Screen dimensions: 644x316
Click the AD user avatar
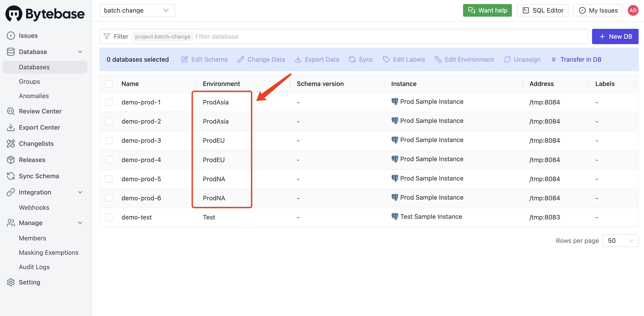(633, 11)
